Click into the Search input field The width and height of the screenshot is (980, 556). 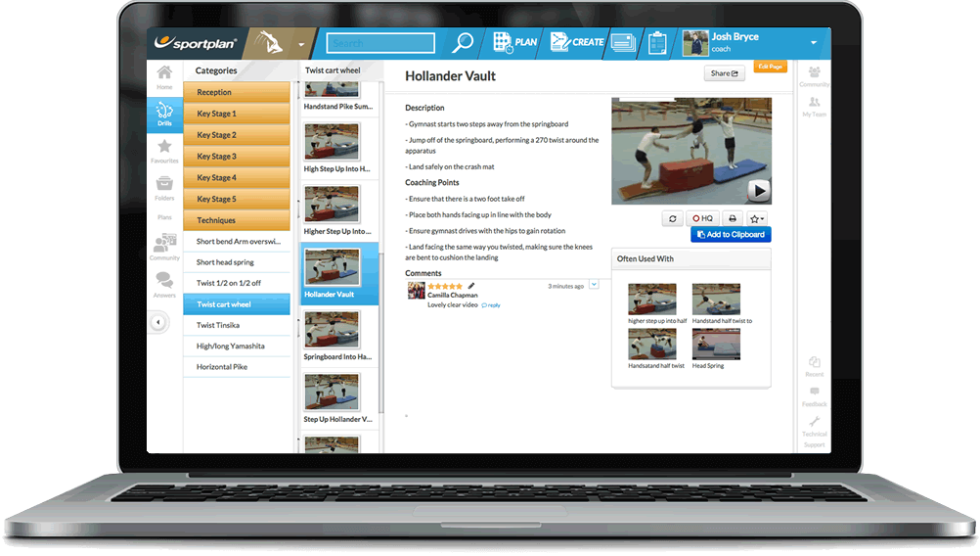380,43
